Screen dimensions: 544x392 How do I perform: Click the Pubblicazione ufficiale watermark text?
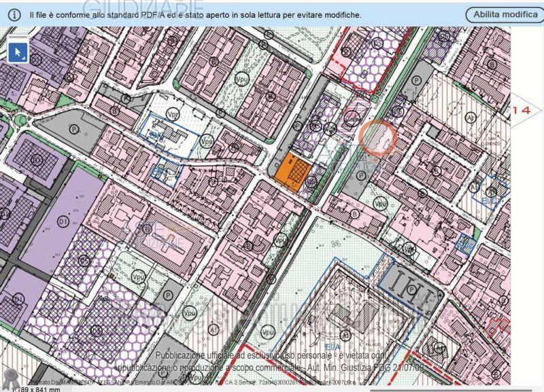[272, 355]
